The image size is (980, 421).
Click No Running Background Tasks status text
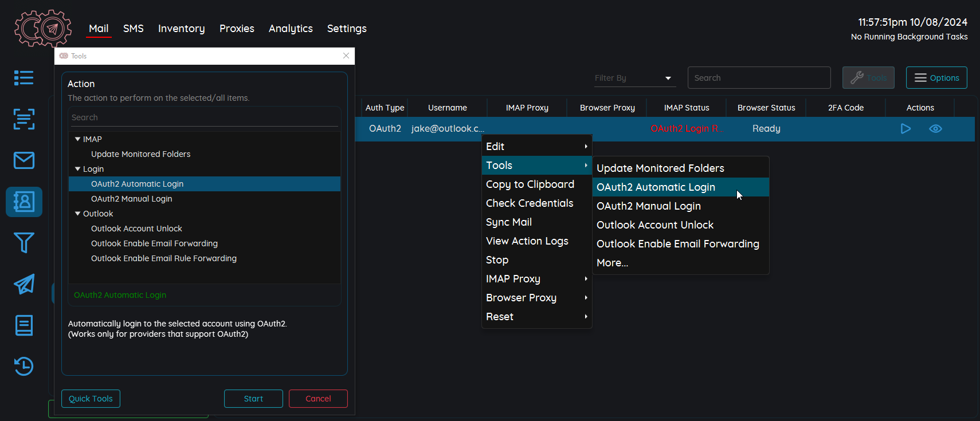(909, 37)
